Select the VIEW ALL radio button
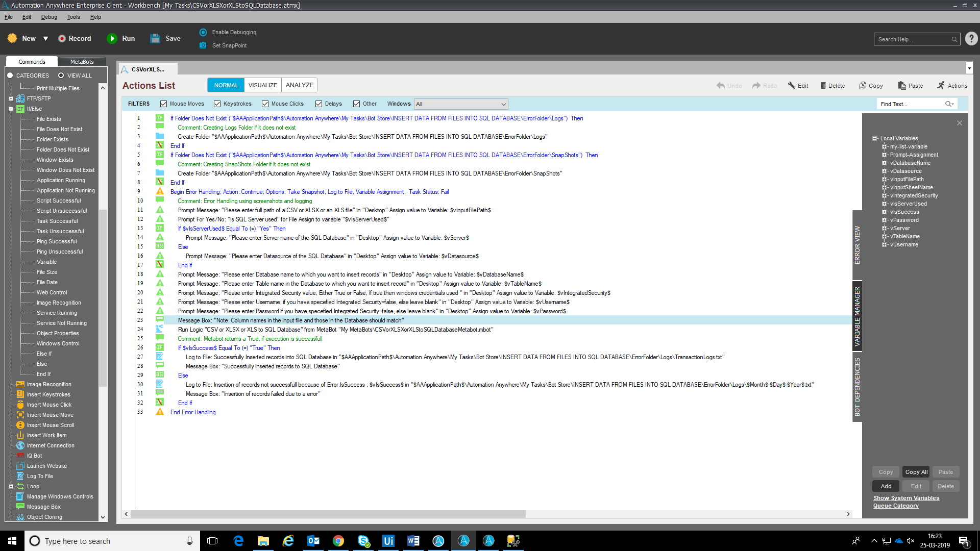980x551 pixels. 61,76
